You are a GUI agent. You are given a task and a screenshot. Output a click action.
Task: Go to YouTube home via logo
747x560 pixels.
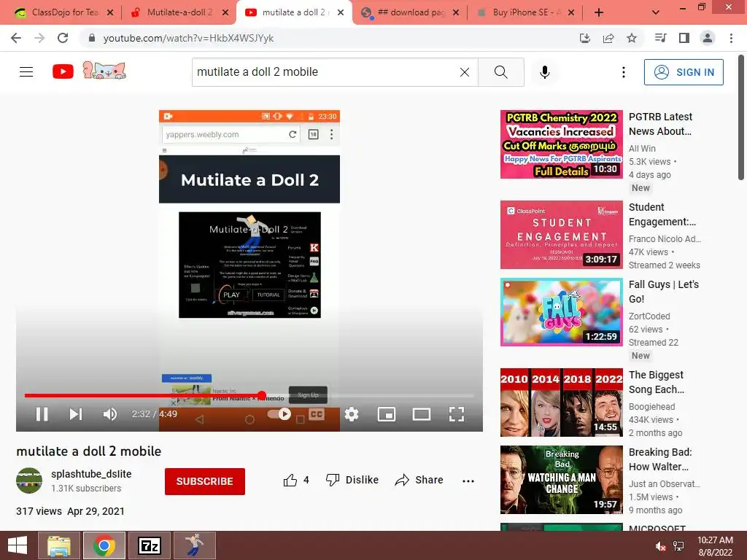63,72
